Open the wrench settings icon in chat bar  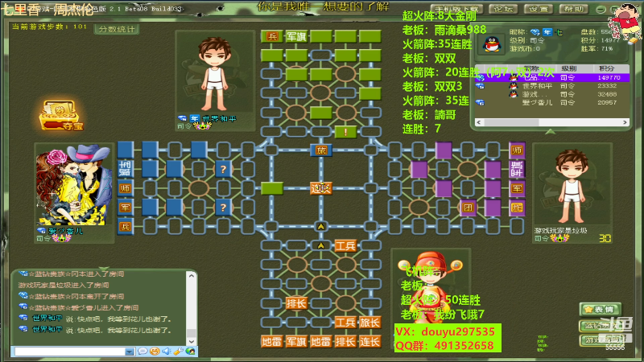coord(178,352)
